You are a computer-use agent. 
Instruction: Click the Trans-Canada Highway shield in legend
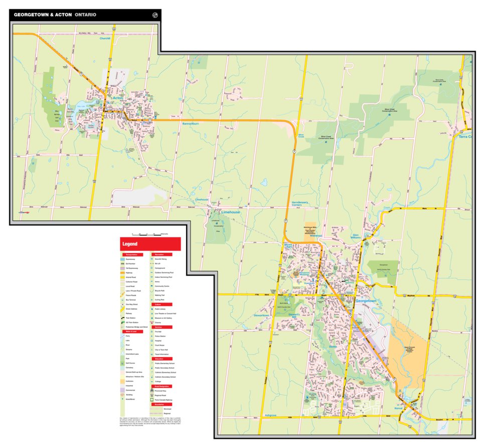(x=152, y=400)
